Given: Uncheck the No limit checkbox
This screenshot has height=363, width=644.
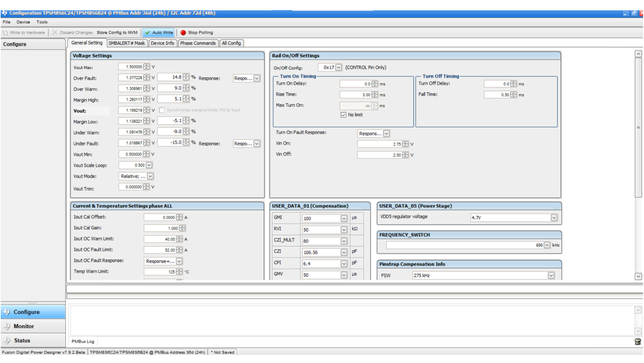Looking at the screenshot, I should tap(343, 115).
